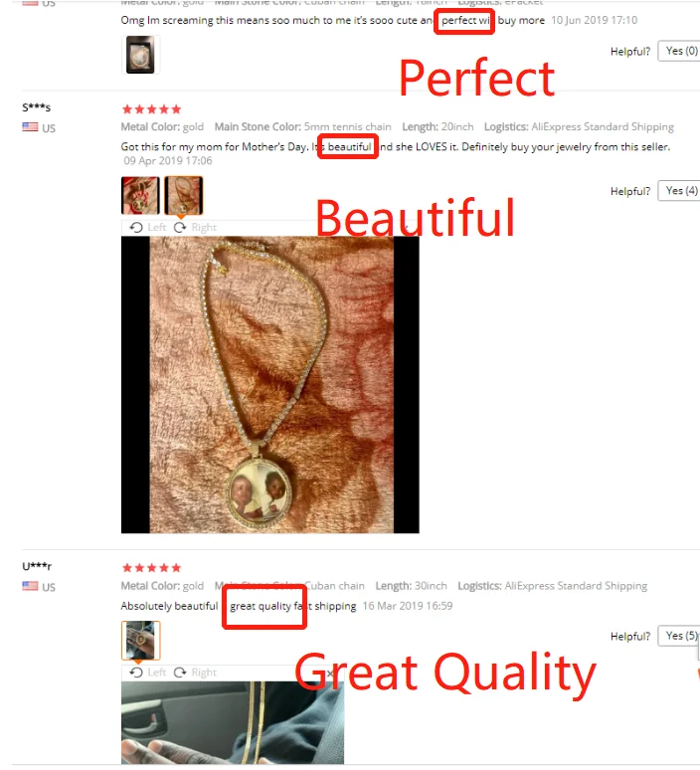
Task: Close the enlarged U***r review photo
Action: [x=330, y=673]
